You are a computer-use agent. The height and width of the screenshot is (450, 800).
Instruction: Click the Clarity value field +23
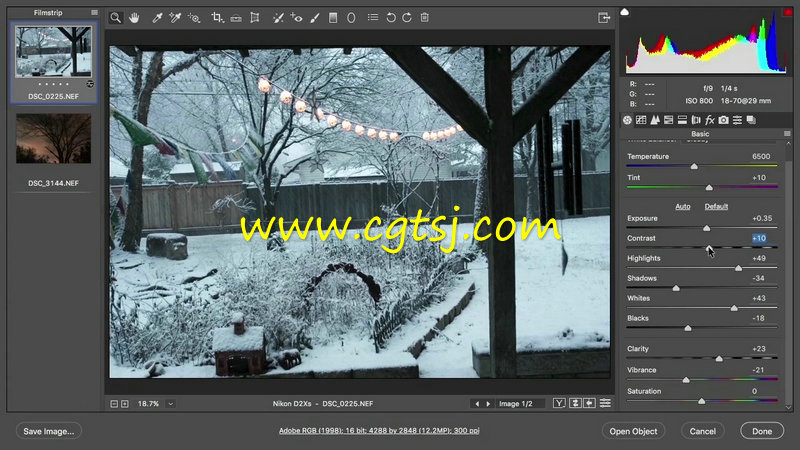(759, 349)
